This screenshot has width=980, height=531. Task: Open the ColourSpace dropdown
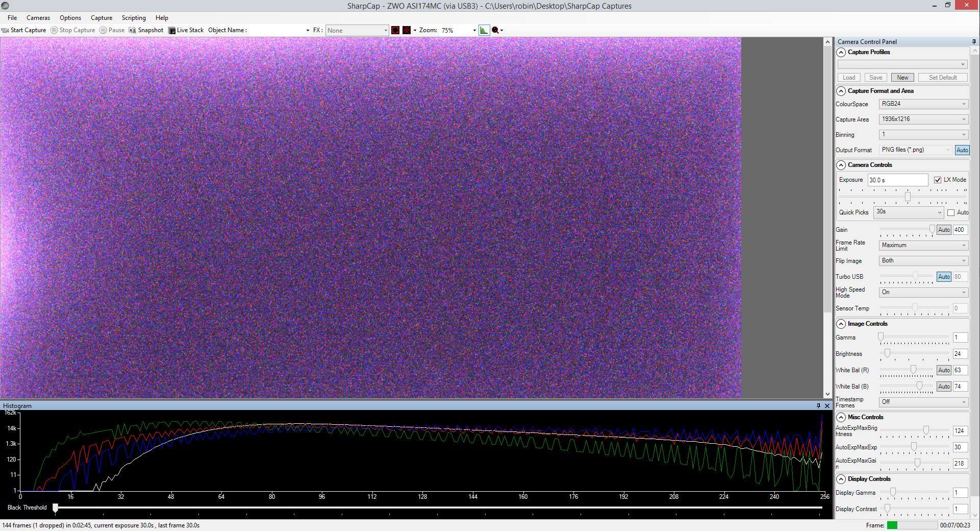[923, 104]
